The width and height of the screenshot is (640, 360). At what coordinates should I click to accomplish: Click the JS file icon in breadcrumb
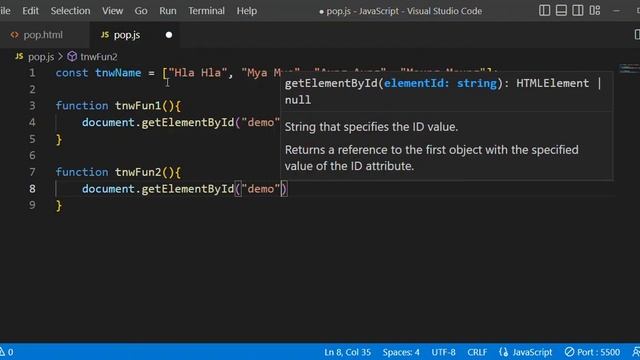[19, 56]
